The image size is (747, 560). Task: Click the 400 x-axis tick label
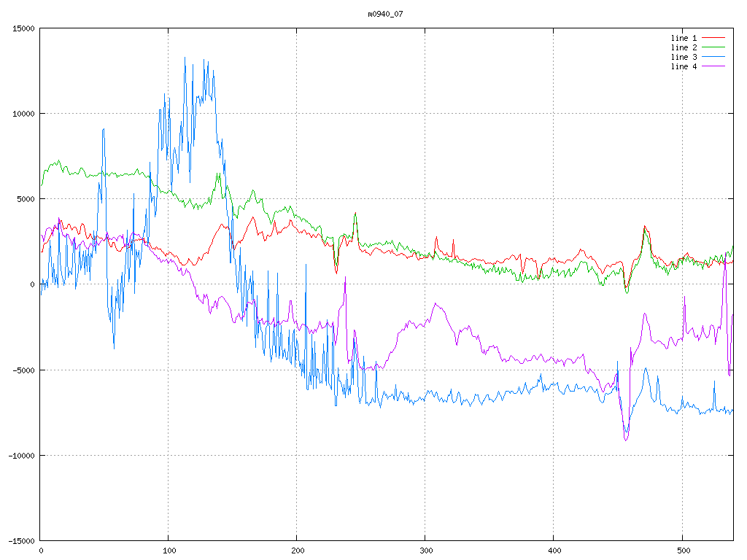click(x=554, y=551)
